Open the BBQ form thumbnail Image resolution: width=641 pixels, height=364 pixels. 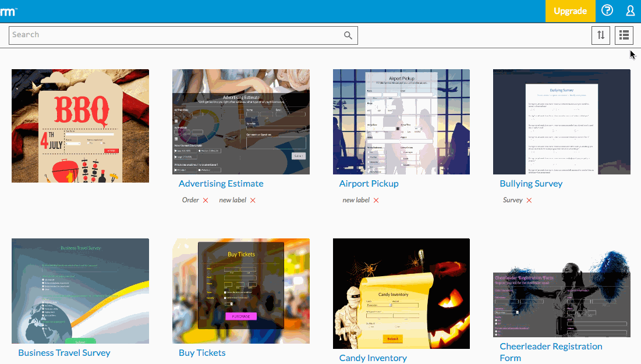80,126
